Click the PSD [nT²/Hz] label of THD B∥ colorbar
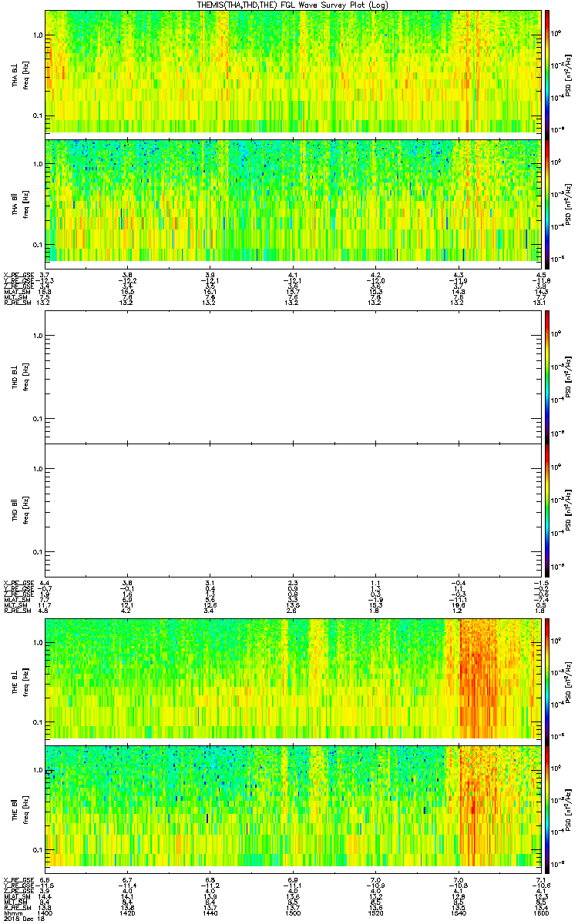The width and height of the screenshot is (578, 924). click(x=570, y=511)
